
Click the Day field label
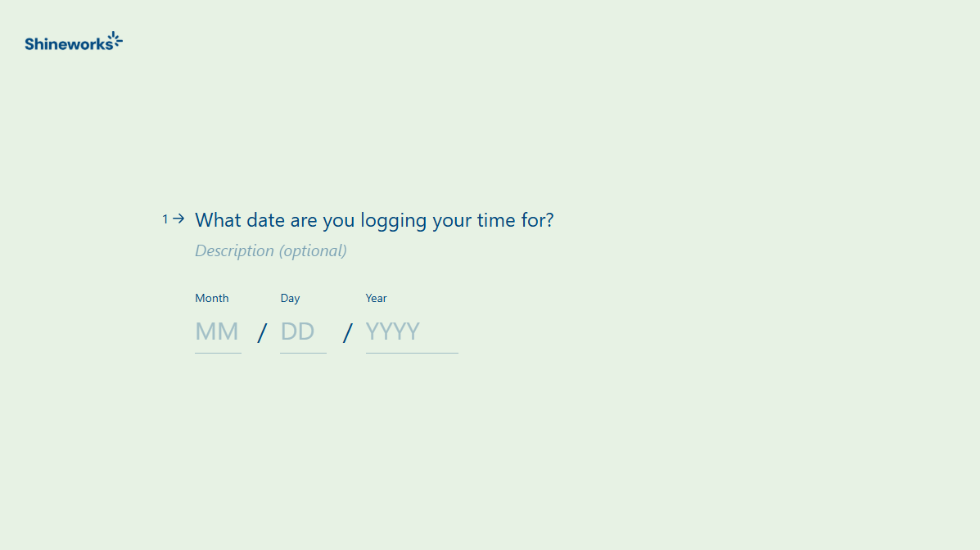290,298
